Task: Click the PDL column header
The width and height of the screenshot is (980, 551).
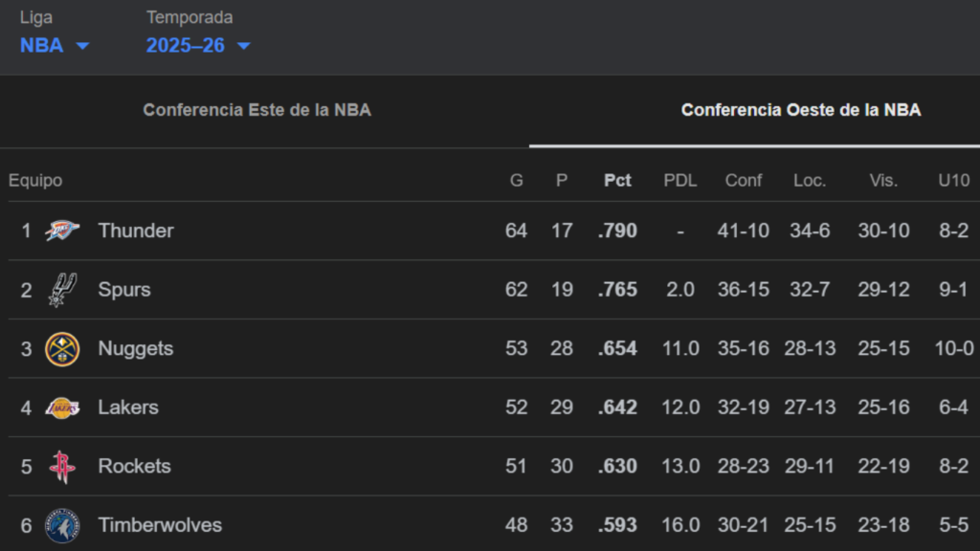Action: (x=679, y=180)
